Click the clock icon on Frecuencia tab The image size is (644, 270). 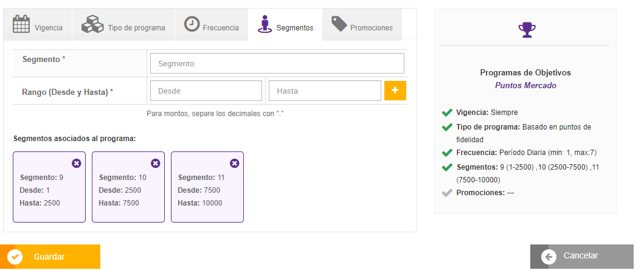tap(192, 24)
